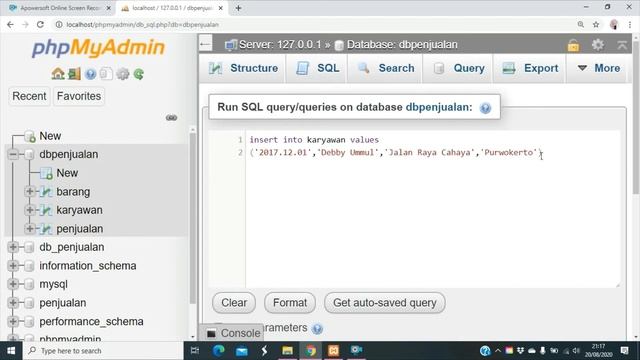Open Microsoft Edge from taskbar
Screen dimensions: 640x360
coord(218,350)
